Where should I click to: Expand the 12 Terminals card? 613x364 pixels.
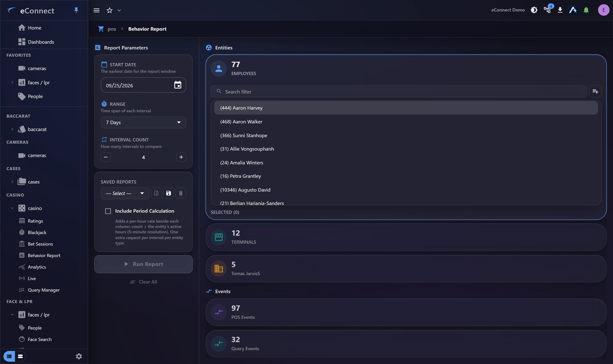click(406, 237)
